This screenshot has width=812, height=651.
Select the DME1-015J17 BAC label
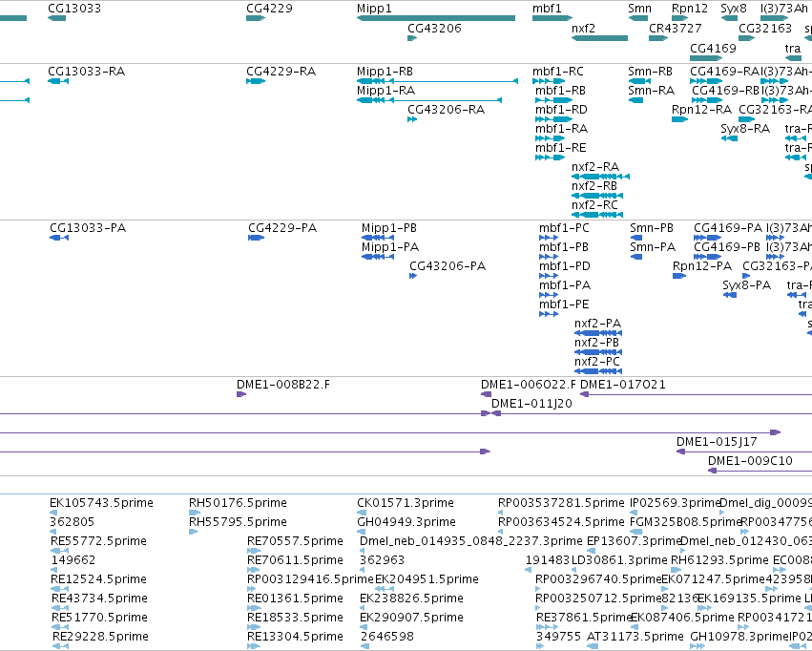point(717,442)
